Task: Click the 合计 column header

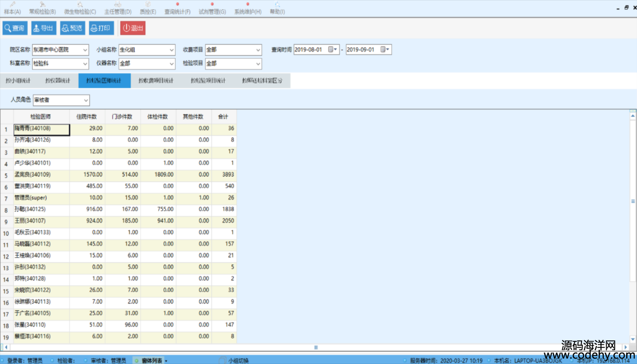Action: click(x=224, y=117)
